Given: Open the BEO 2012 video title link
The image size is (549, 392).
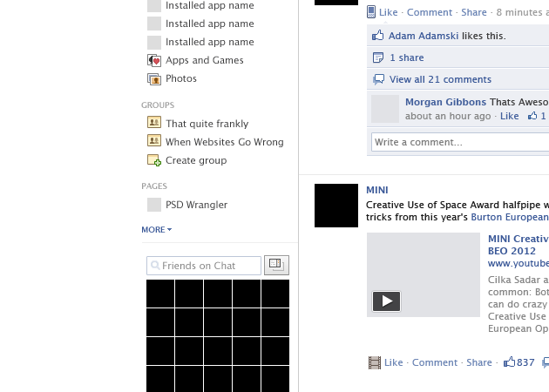Looking at the screenshot, I should 518,245.
